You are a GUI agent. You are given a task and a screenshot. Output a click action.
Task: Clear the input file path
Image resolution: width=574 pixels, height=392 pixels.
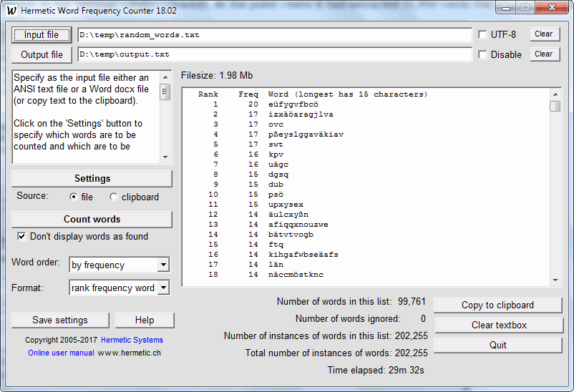[x=545, y=34]
